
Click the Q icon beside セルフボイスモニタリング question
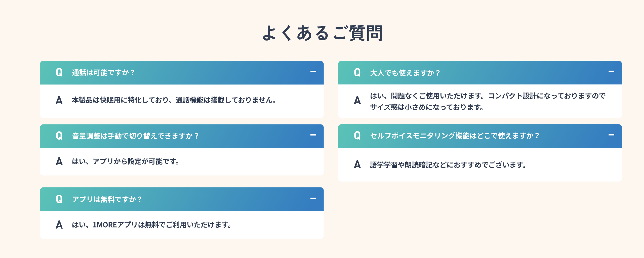[x=357, y=136]
